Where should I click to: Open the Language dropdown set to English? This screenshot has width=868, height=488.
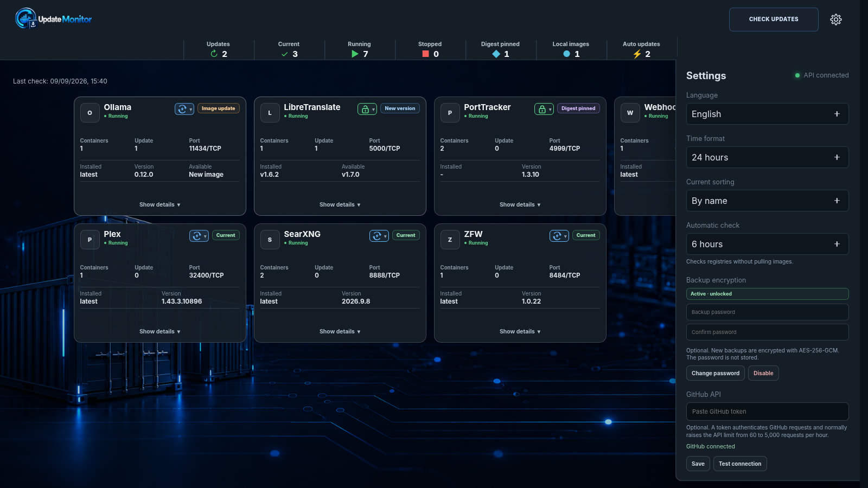tap(767, 114)
